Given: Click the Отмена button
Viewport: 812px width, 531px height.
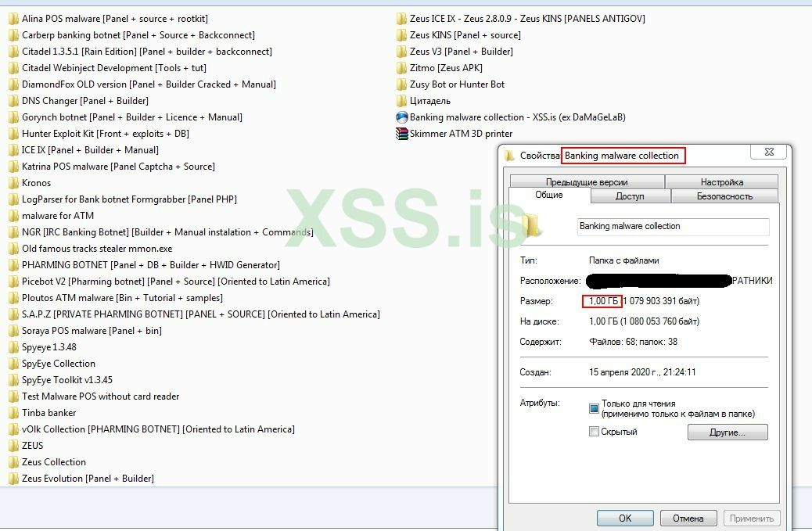Looking at the screenshot, I should 688,518.
